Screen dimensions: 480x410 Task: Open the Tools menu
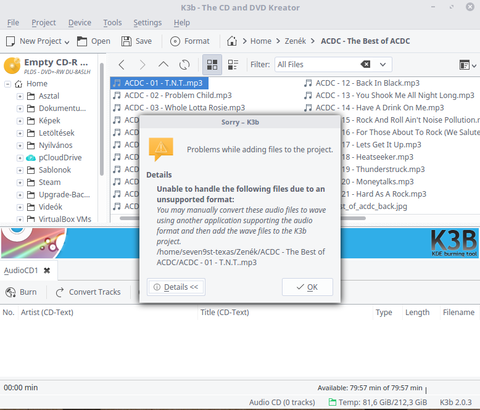pos(112,23)
